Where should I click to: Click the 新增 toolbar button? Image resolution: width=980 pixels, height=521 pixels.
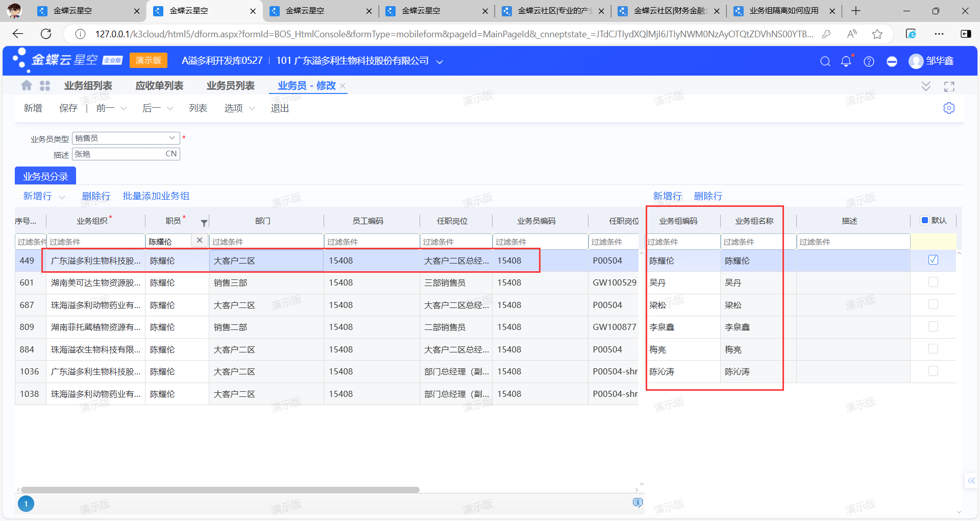(33, 108)
